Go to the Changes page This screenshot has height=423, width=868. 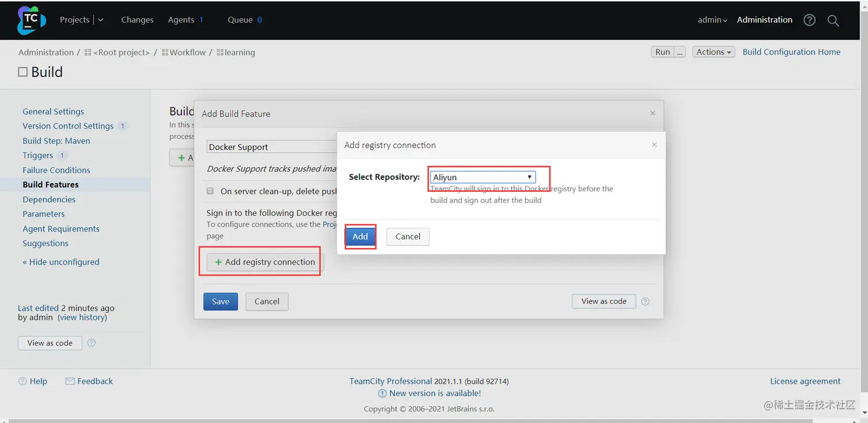point(137,20)
